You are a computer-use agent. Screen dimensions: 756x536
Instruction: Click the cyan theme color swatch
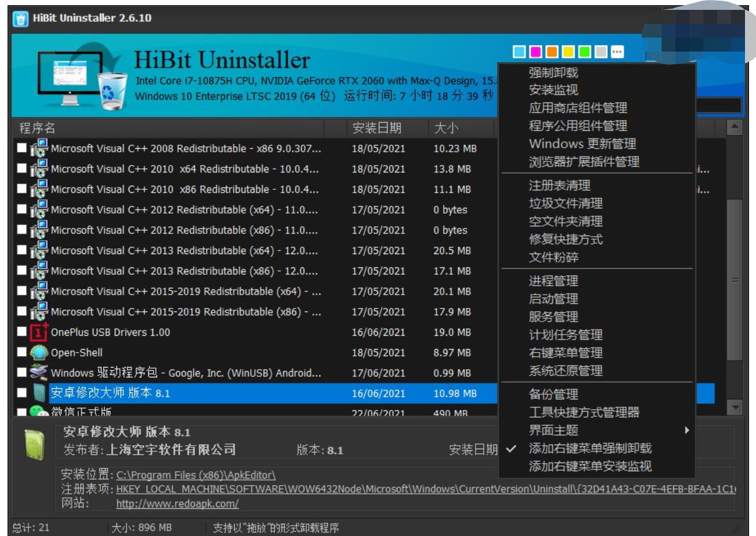click(x=519, y=52)
